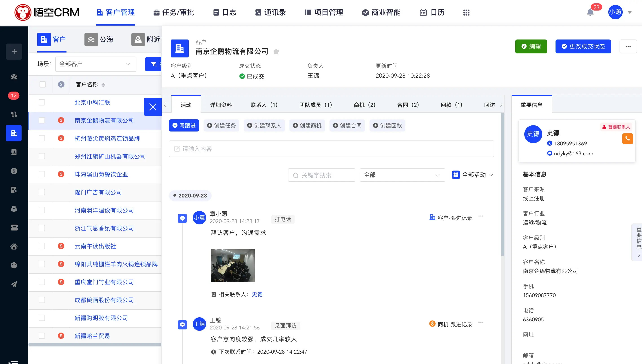Click the money-bag payment icon in sidebar

click(x=14, y=209)
